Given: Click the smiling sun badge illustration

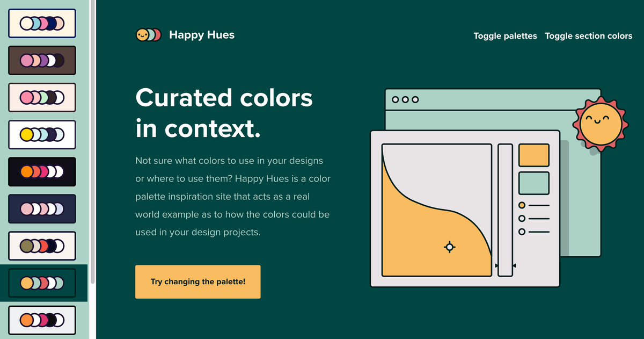Looking at the screenshot, I should pyautogui.click(x=599, y=122).
